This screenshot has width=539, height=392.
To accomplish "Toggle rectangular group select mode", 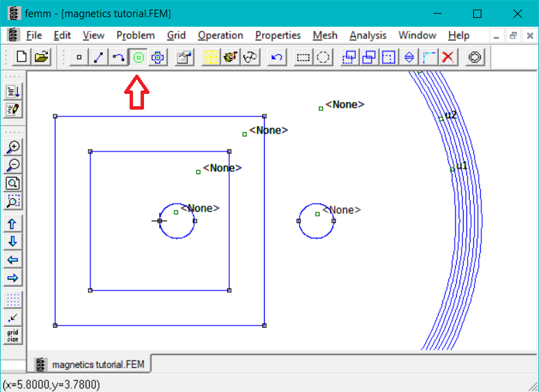I will pyautogui.click(x=303, y=58).
